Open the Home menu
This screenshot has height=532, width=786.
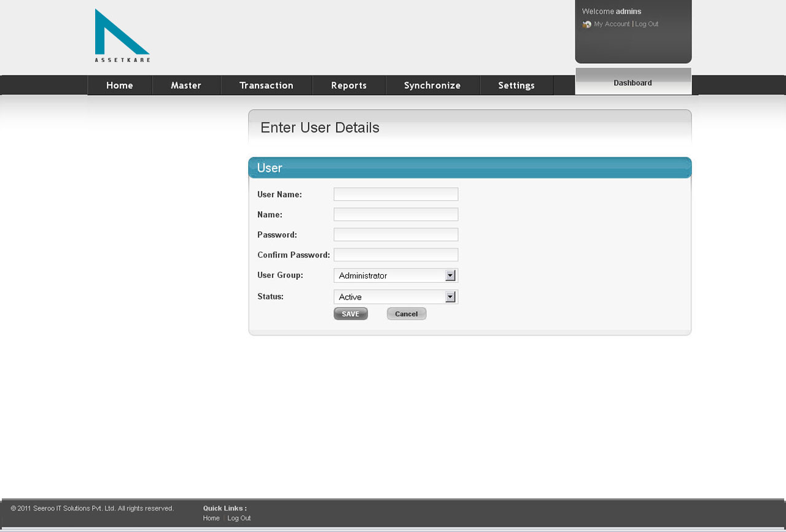(x=120, y=85)
